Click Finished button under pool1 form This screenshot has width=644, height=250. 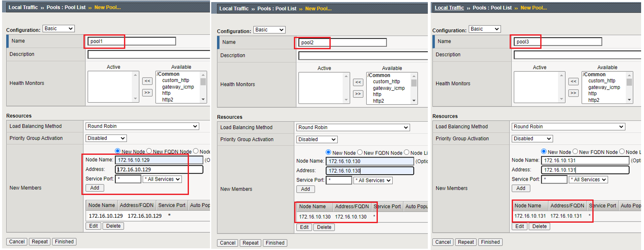(64, 242)
